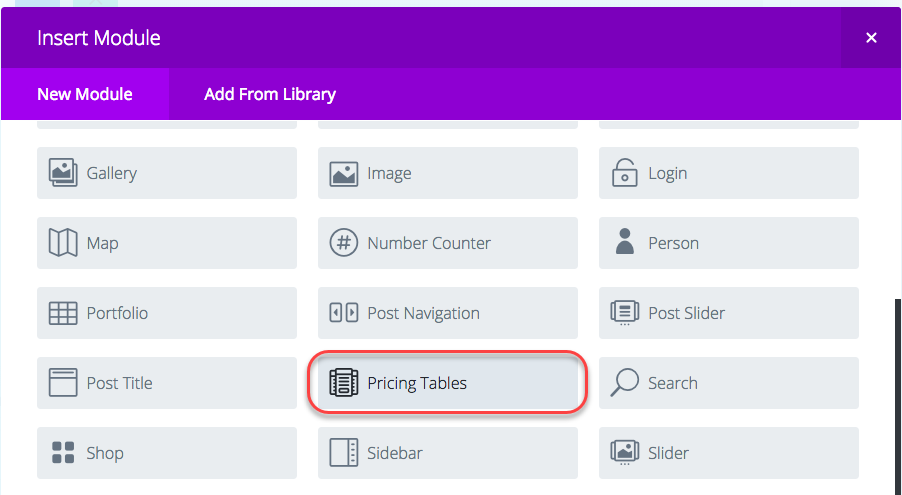The height and width of the screenshot is (495, 902).
Task: Click the Login padlock icon
Action: coord(625,173)
